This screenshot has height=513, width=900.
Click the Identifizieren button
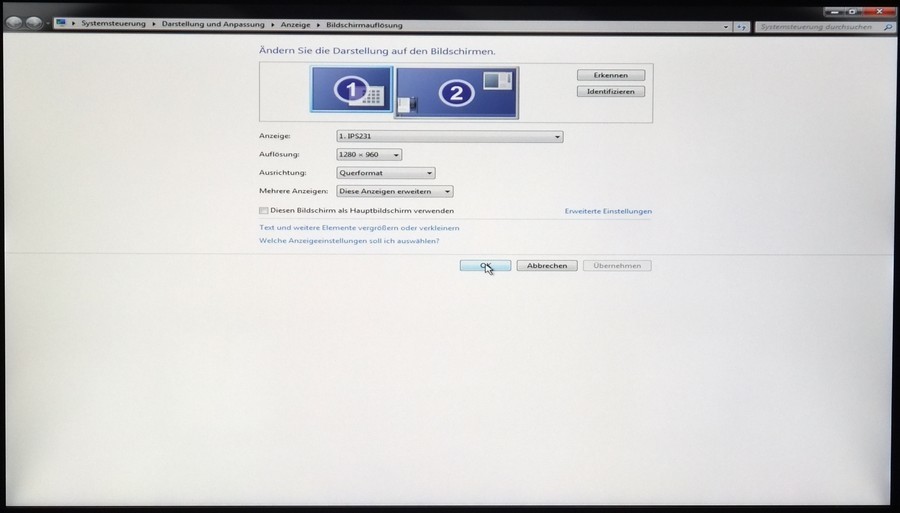point(611,91)
